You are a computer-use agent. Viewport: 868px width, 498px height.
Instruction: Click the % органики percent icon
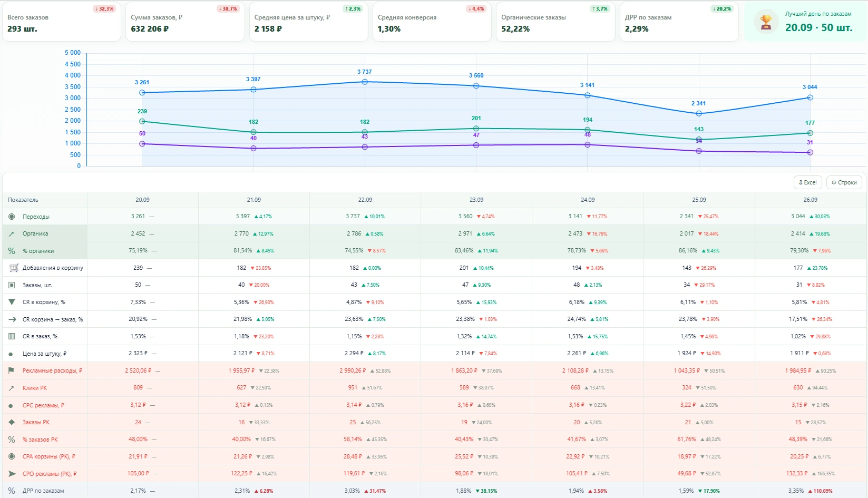(x=12, y=251)
